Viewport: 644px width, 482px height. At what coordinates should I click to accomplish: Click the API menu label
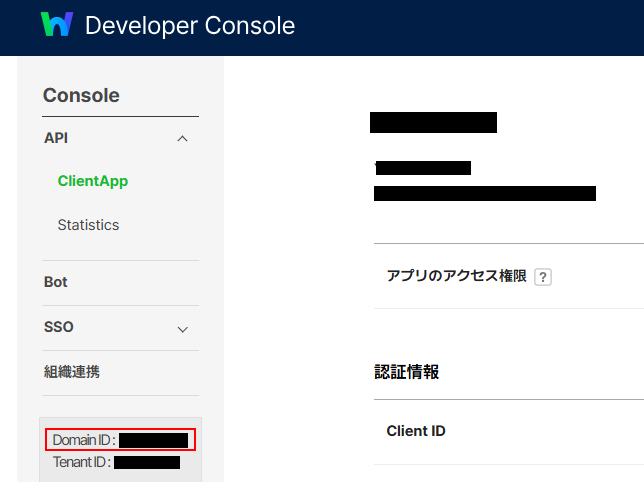coord(56,138)
